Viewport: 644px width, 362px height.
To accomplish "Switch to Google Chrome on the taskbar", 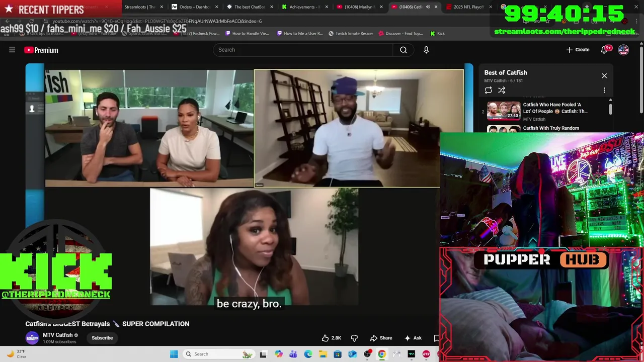I will [382, 354].
